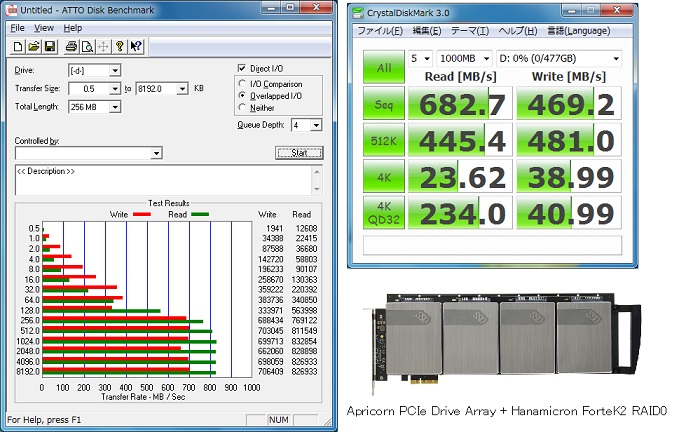Click NUM indicator in ATTO status bar

278,419
